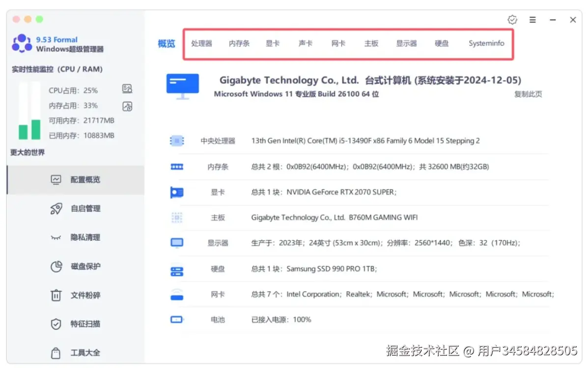Click the 复制此页 link
This screenshot has height=368, width=588.
point(528,94)
